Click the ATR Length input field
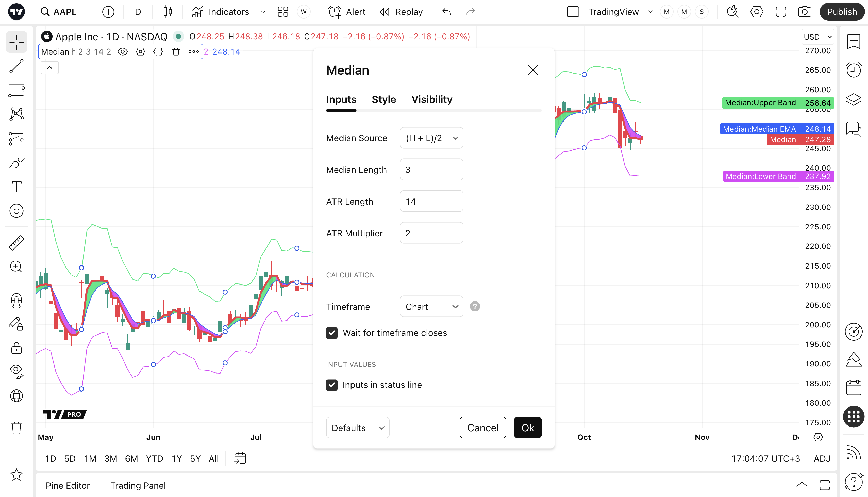This screenshot has width=868, height=497. [431, 201]
